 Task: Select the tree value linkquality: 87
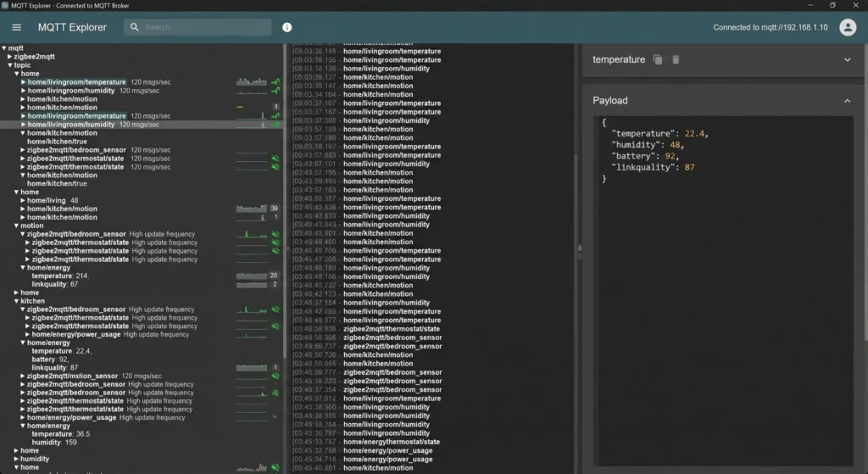55,368
